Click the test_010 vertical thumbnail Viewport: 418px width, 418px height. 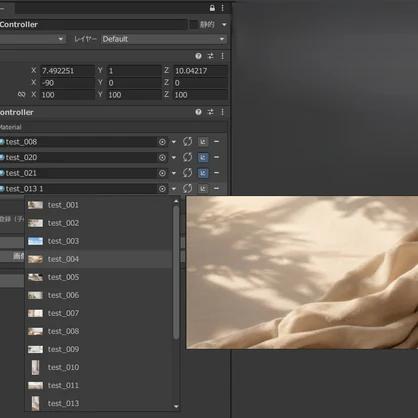click(35, 367)
